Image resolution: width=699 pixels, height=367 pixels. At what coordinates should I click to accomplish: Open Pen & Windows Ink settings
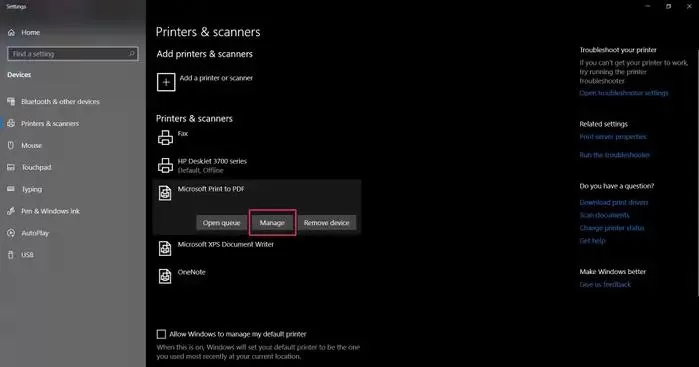[x=50, y=211]
